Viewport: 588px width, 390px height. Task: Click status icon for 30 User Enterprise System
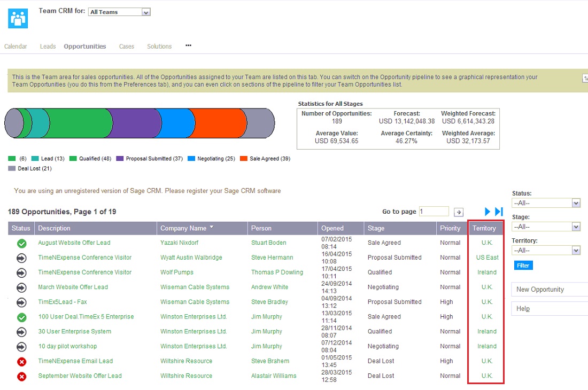point(22,332)
